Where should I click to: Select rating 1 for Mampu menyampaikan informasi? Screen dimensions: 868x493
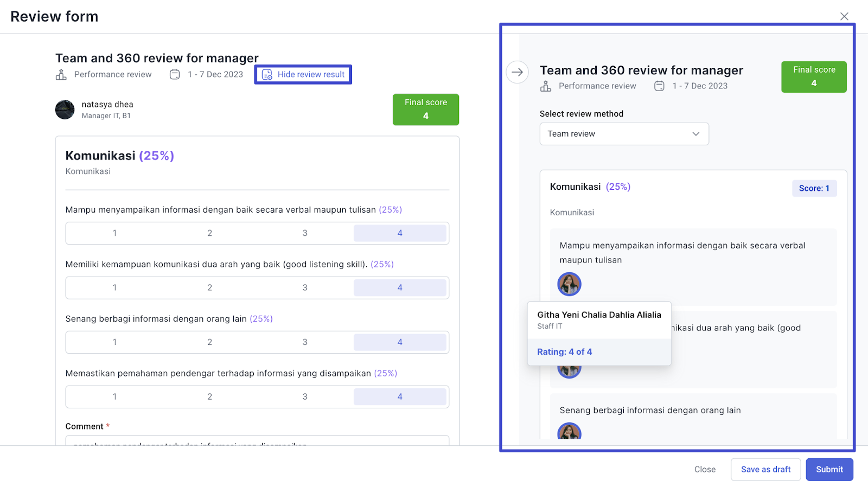click(x=114, y=233)
